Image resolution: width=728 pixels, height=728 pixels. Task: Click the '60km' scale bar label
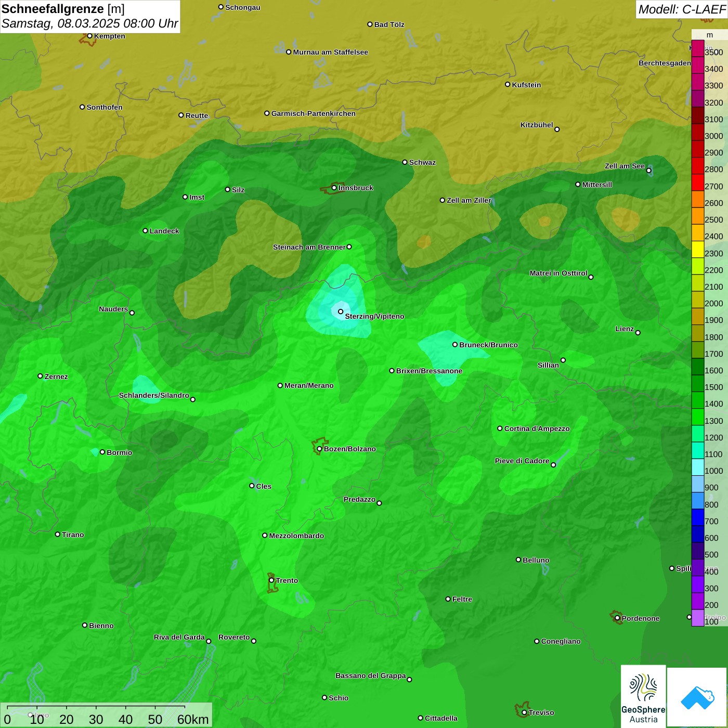pos(193,719)
